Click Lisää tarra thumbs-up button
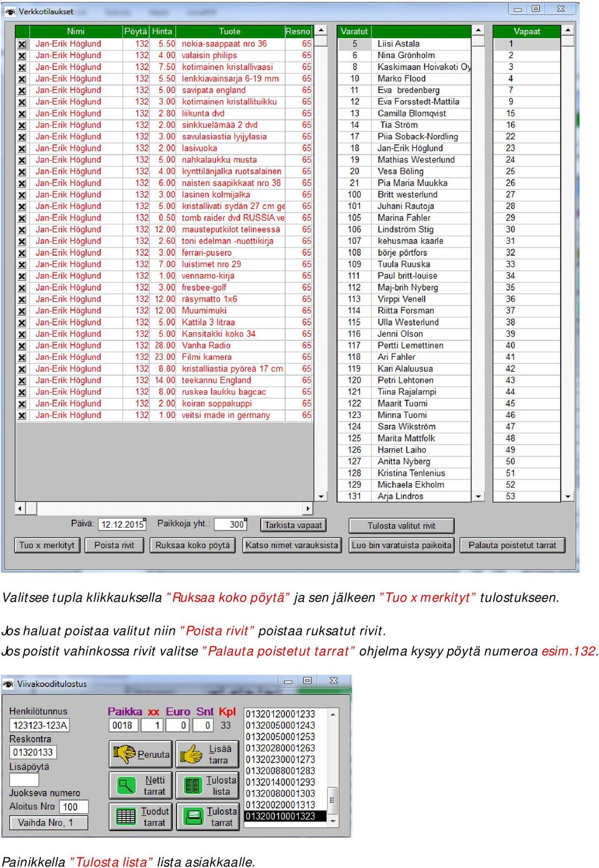The height and width of the screenshot is (868, 599). tap(207, 754)
